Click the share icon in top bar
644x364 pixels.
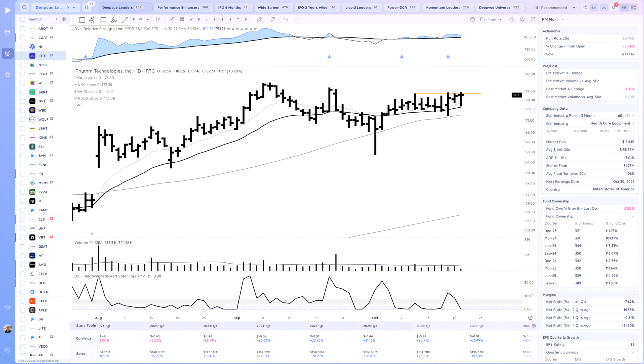(x=585, y=8)
